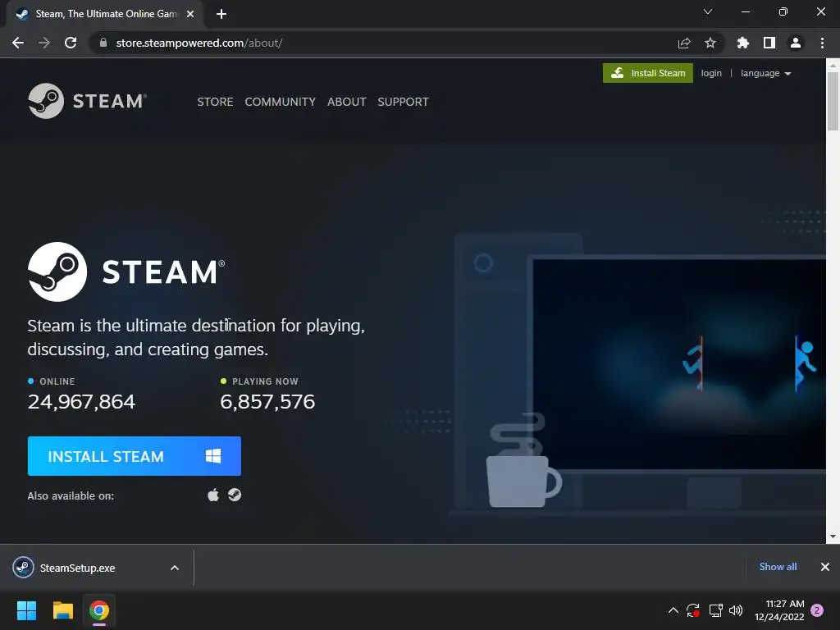Image resolution: width=840 pixels, height=630 pixels.
Task: Click the green Install Steam header button
Action: [x=648, y=73]
